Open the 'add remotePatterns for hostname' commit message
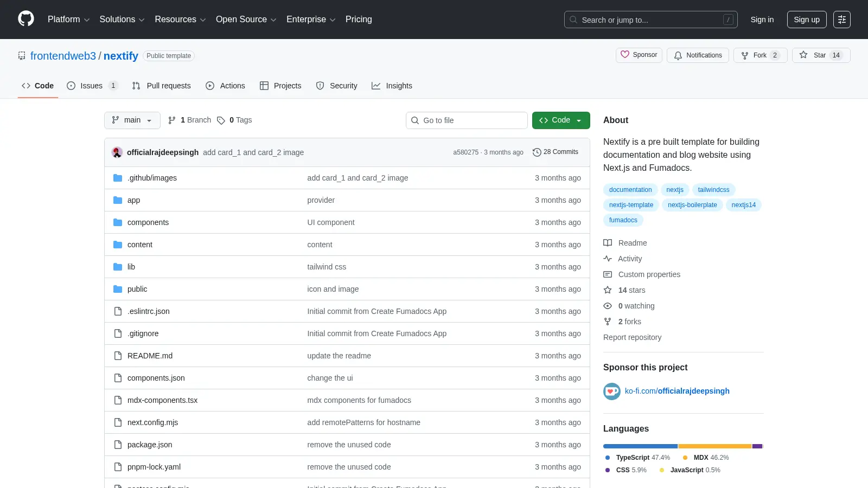The height and width of the screenshot is (488, 868). tap(363, 422)
